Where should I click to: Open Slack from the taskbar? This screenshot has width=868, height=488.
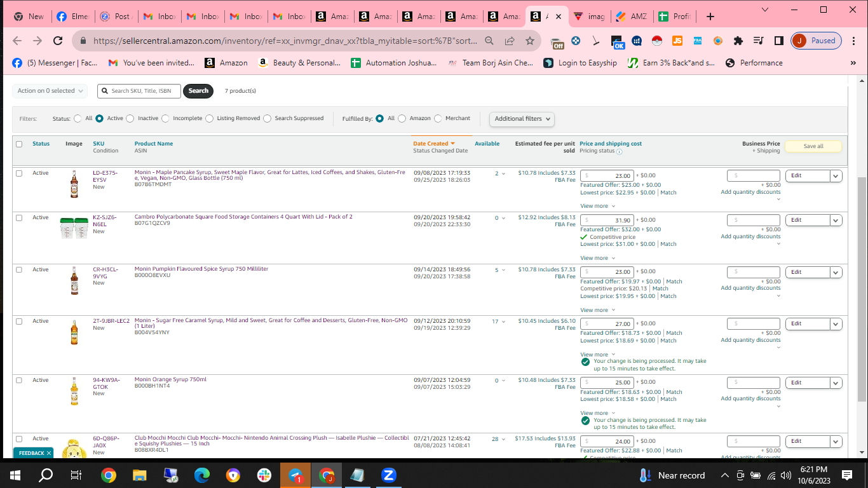pyautogui.click(x=264, y=475)
